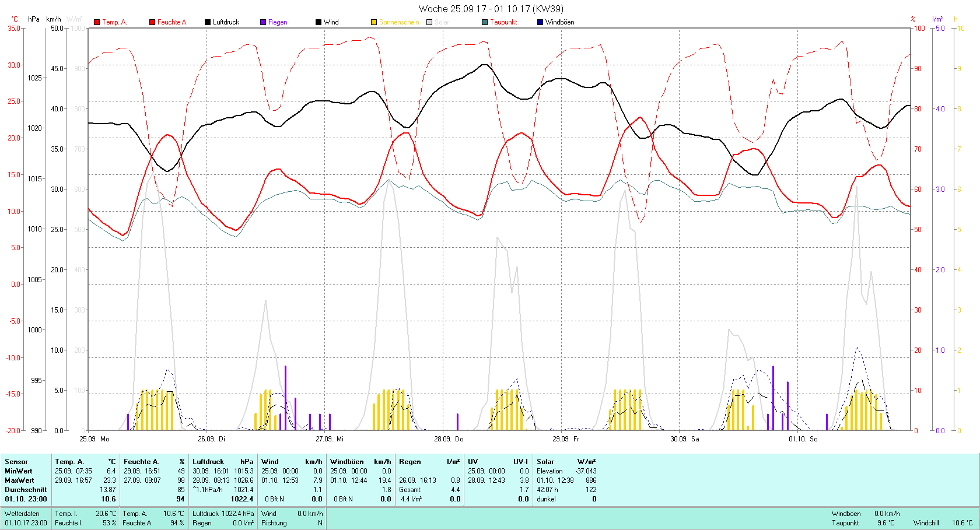Click the 'Temp. I.' indoor temperature label
Screen dimensions: 980x530
click(x=66, y=514)
